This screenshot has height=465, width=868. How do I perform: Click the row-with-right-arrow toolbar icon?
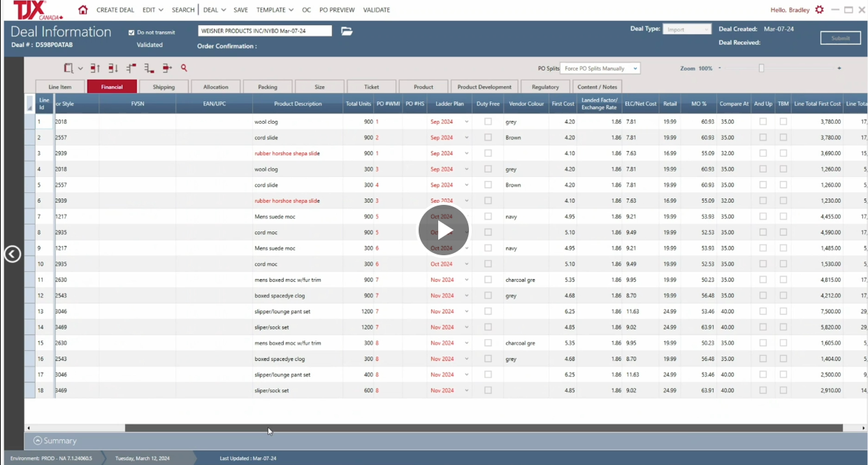pos(167,68)
